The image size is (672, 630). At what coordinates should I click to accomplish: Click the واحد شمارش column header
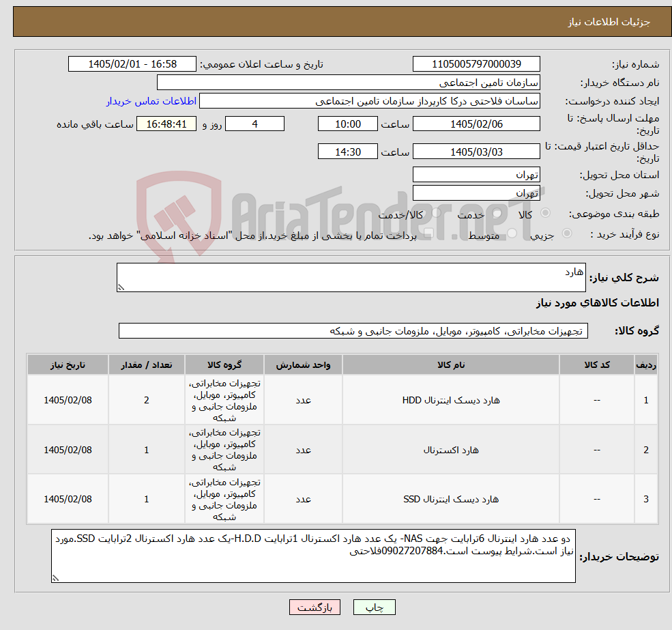pyautogui.click(x=303, y=364)
